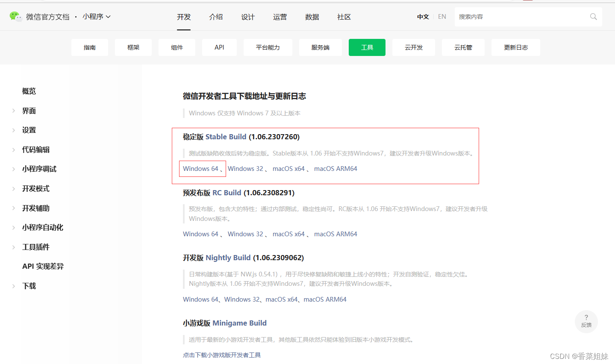Open the API sub-navigation button

click(219, 47)
